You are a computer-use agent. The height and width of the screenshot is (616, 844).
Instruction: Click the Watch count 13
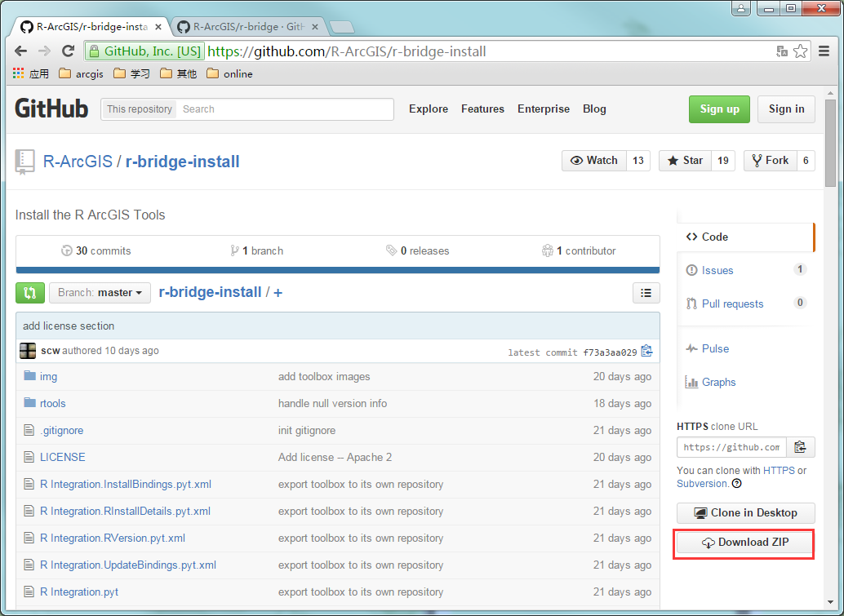(x=637, y=160)
